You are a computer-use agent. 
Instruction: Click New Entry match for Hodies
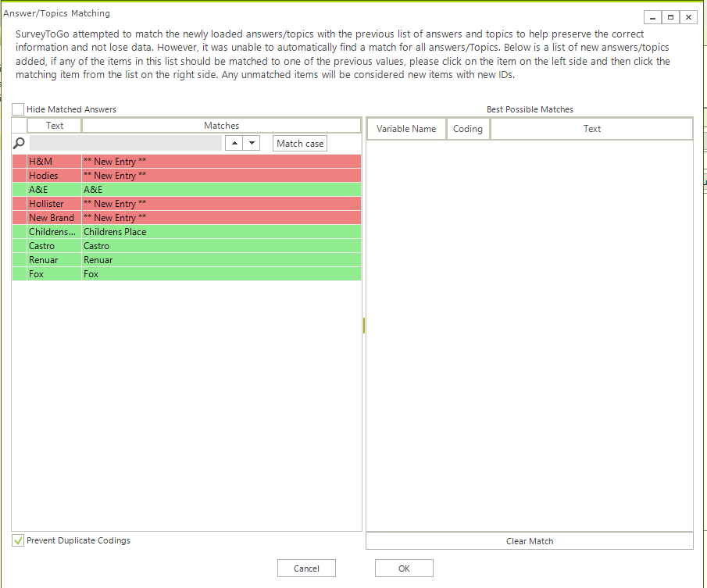pyautogui.click(x=221, y=175)
